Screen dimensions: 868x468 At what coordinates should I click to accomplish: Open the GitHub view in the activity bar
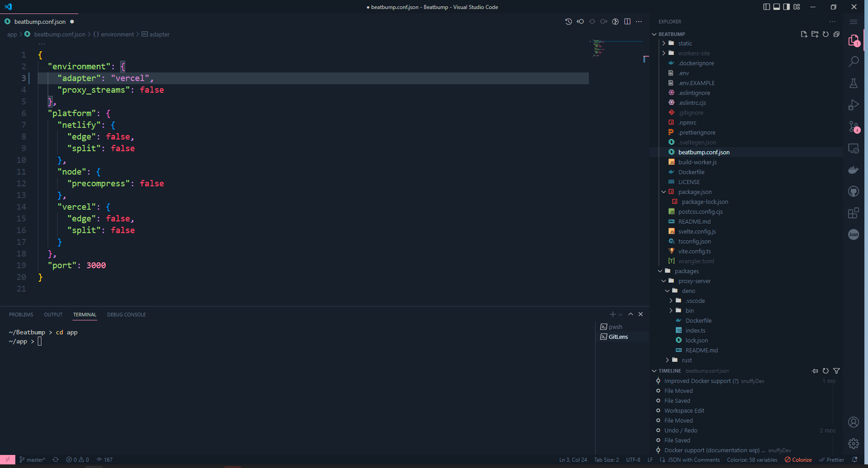[x=854, y=191]
